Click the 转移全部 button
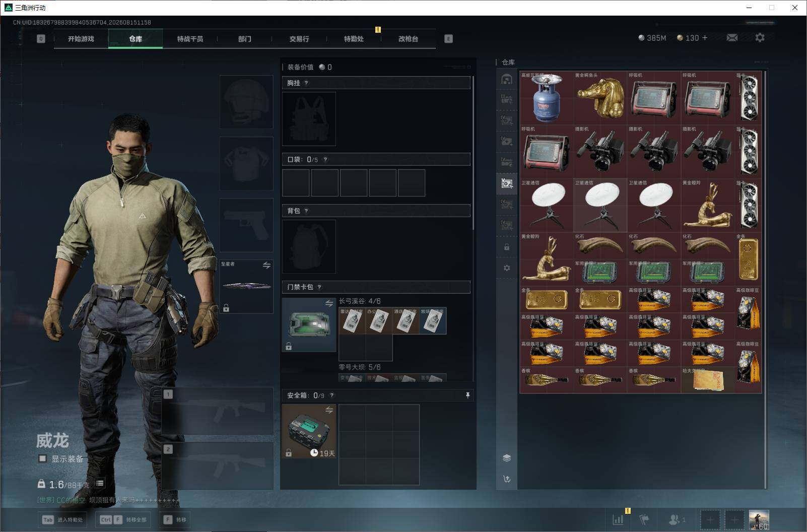Viewport: 807px width, 532px height. coord(123,520)
